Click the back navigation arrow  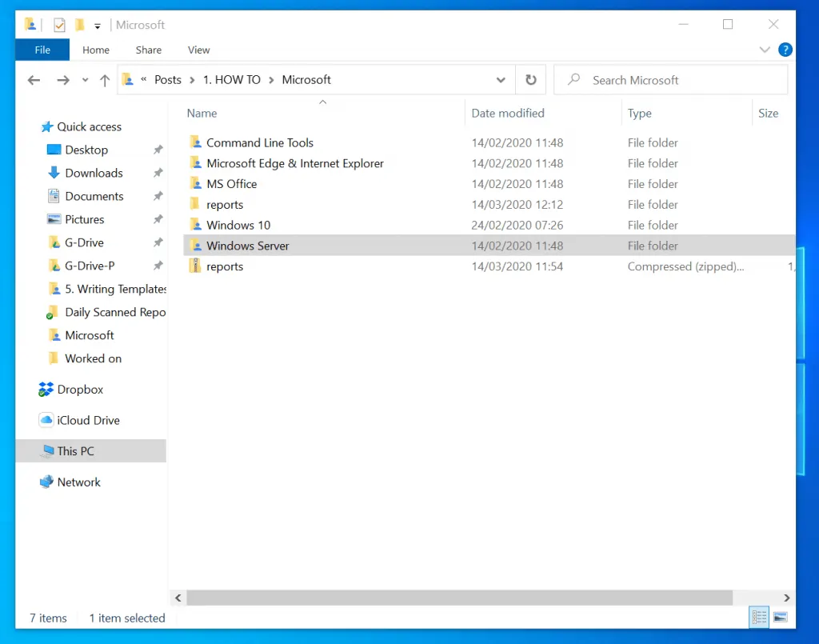click(x=31, y=79)
